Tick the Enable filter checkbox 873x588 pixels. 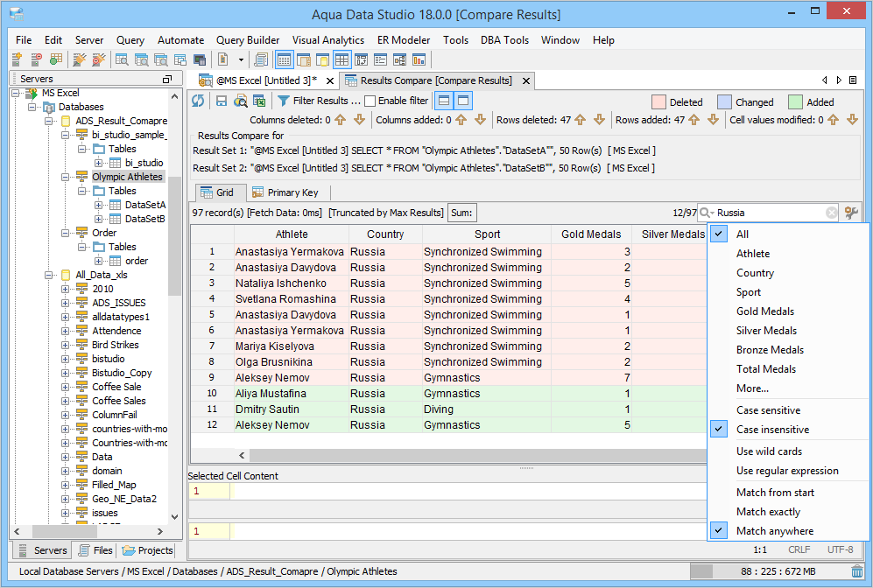(370, 101)
